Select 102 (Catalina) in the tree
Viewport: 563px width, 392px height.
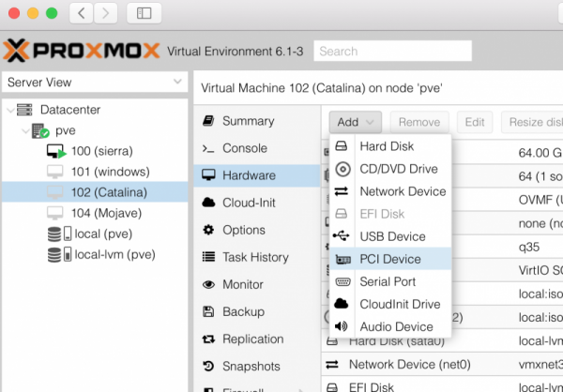pyautogui.click(x=95, y=192)
